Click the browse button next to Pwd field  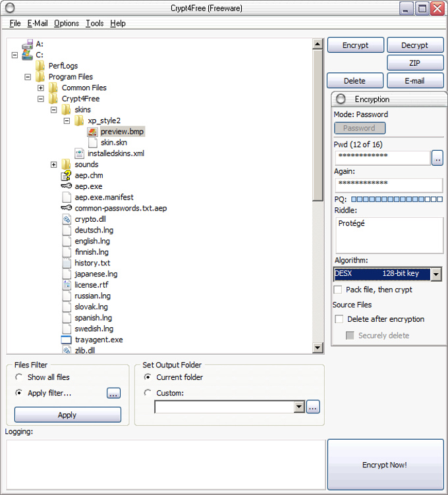(437, 158)
